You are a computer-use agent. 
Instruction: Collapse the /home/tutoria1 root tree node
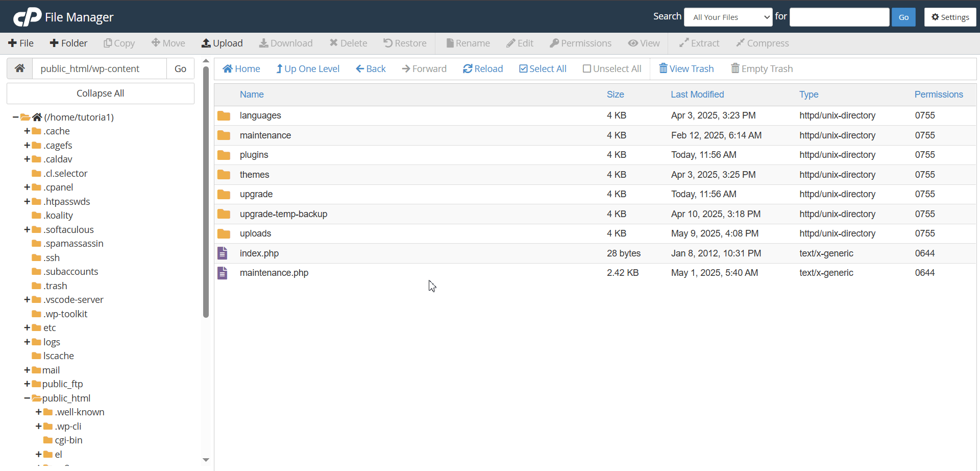click(16, 117)
